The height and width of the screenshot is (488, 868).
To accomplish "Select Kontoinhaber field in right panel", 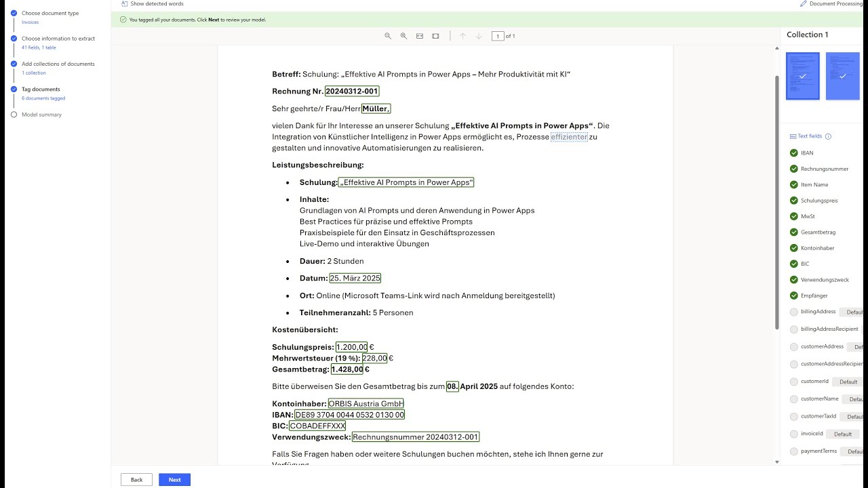I will pos(817,248).
